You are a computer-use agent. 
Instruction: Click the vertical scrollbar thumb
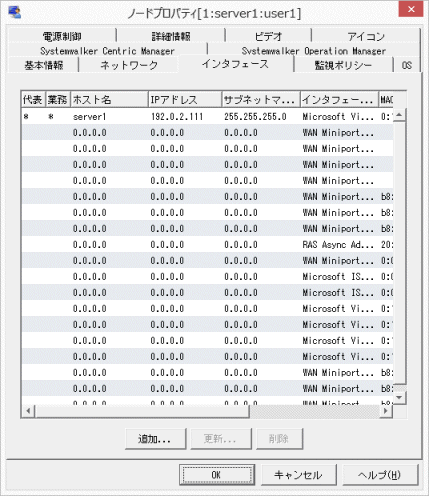click(x=399, y=252)
